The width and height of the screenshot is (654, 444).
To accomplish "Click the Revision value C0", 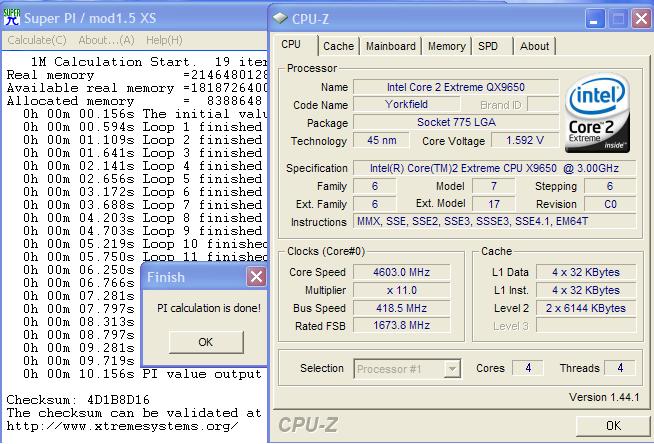I will 610,204.
